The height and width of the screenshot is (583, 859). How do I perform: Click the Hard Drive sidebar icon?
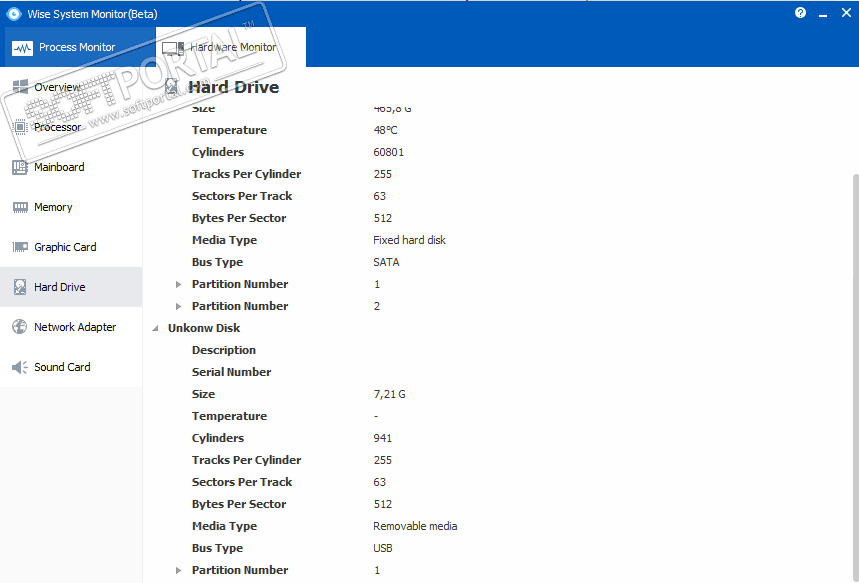(x=20, y=287)
